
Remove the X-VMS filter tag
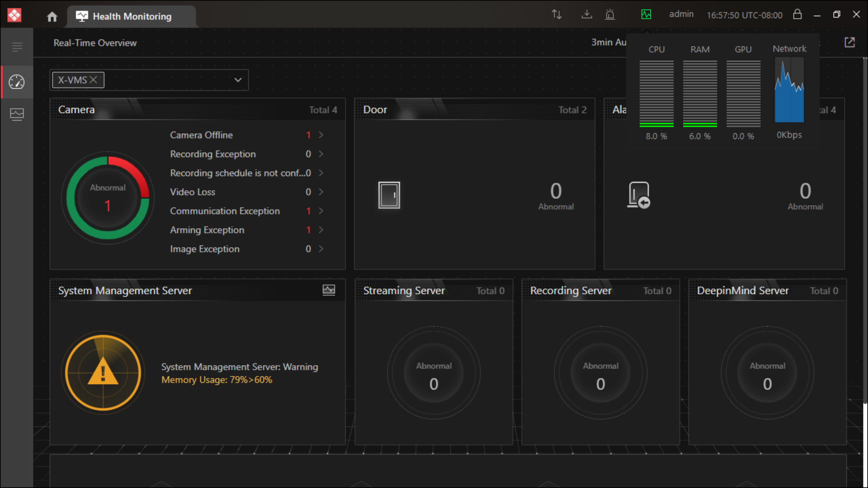94,80
